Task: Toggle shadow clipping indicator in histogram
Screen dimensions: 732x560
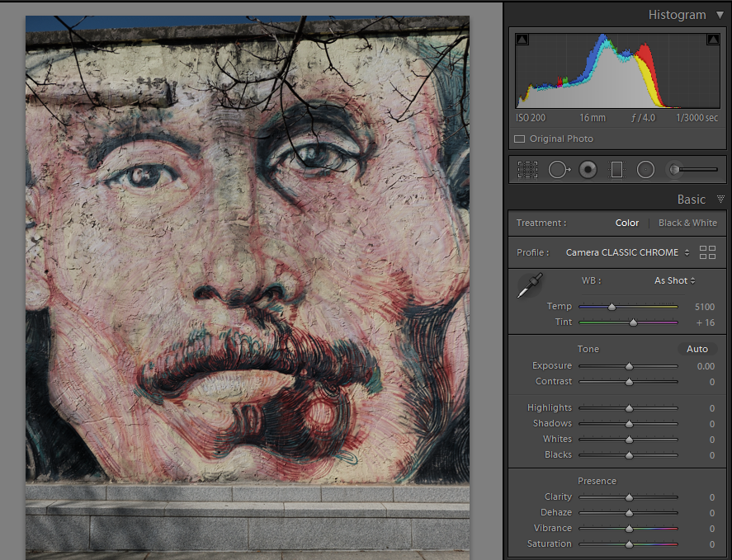Action: [522, 40]
